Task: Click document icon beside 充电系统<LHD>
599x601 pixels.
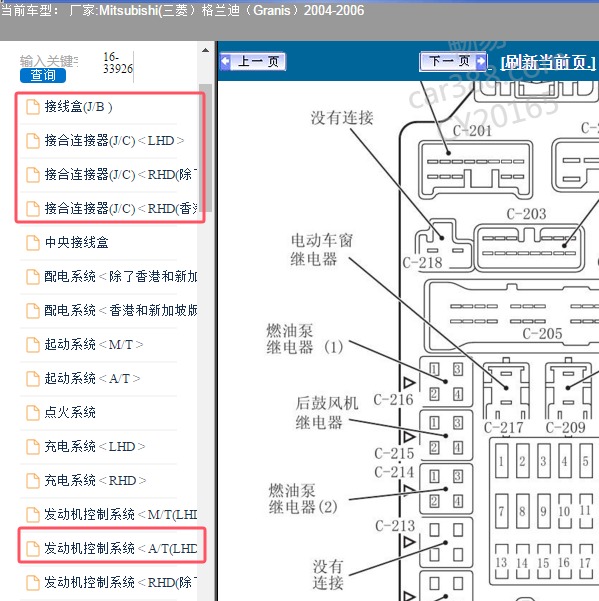Action: tap(33, 447)
